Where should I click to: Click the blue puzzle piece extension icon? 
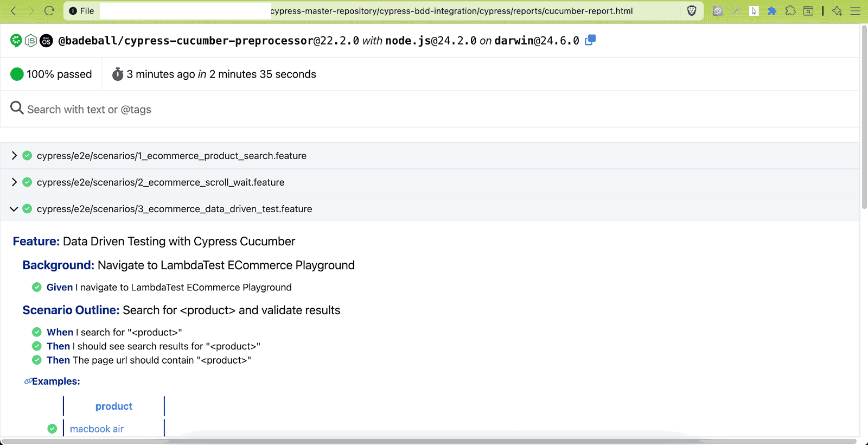[x=772, y=11]
